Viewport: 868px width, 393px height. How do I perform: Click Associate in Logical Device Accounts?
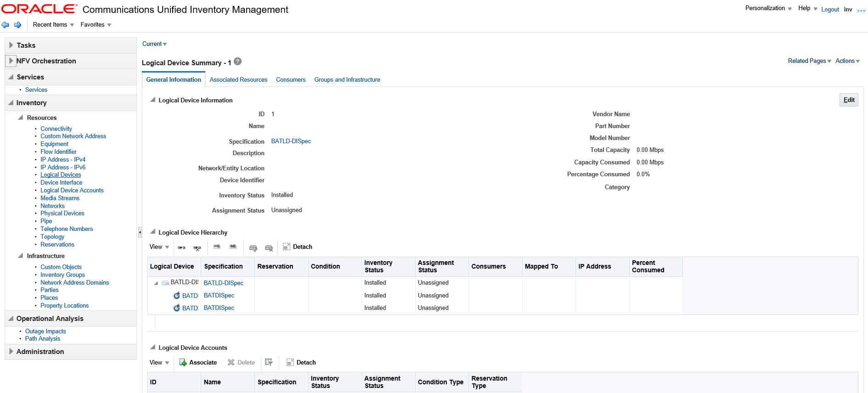[198, 363]
